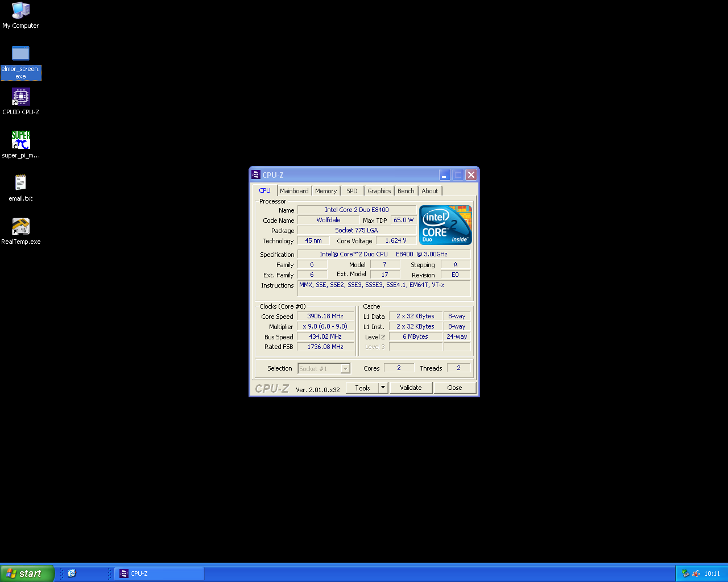Click first system tray icon
728x582 pixels.
tap(685, 573)
